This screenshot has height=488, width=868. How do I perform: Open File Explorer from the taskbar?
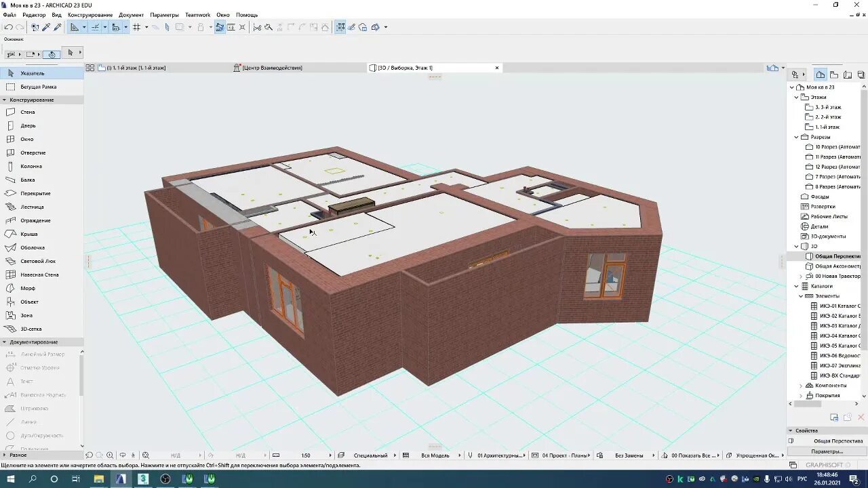(99, 479)
